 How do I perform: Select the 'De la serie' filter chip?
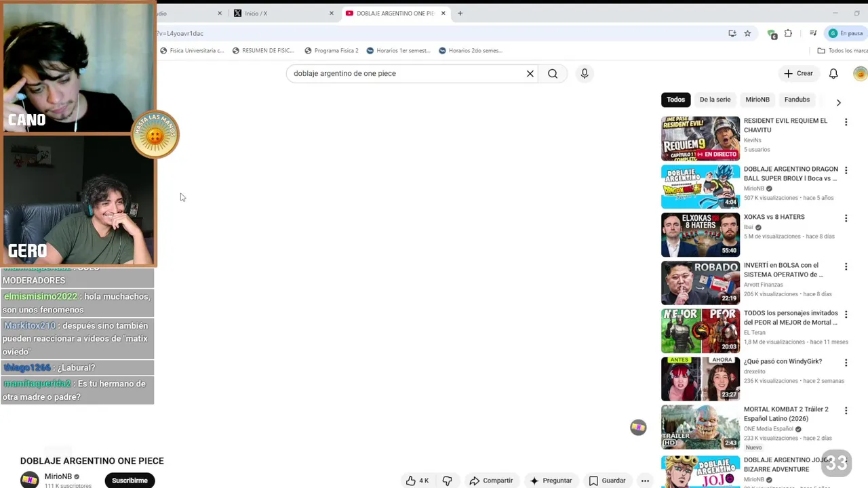point(715,100)
